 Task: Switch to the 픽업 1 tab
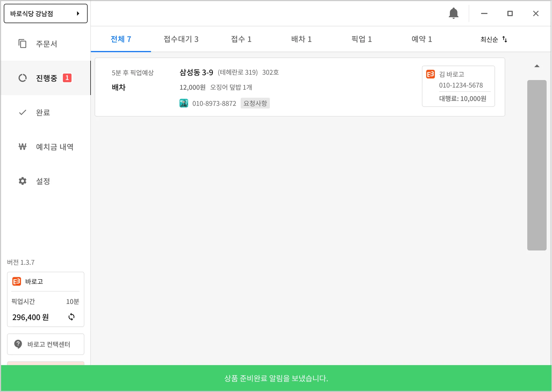361,39
